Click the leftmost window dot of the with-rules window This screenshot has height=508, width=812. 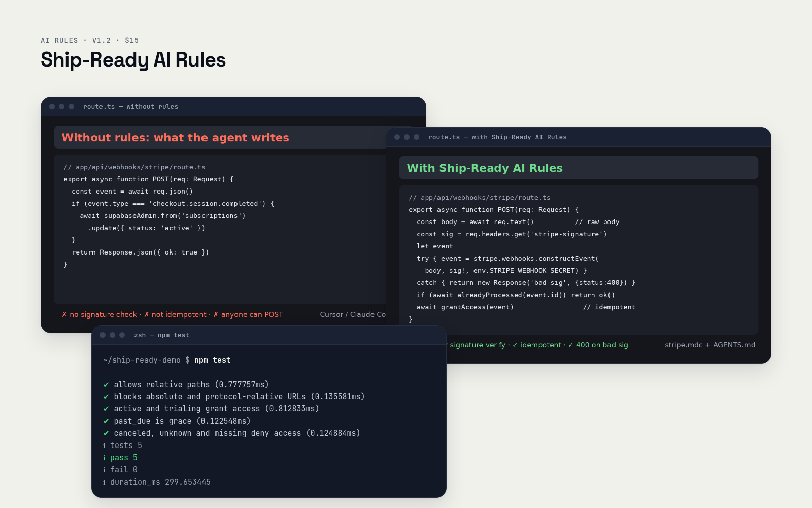[x=397, y=137]
